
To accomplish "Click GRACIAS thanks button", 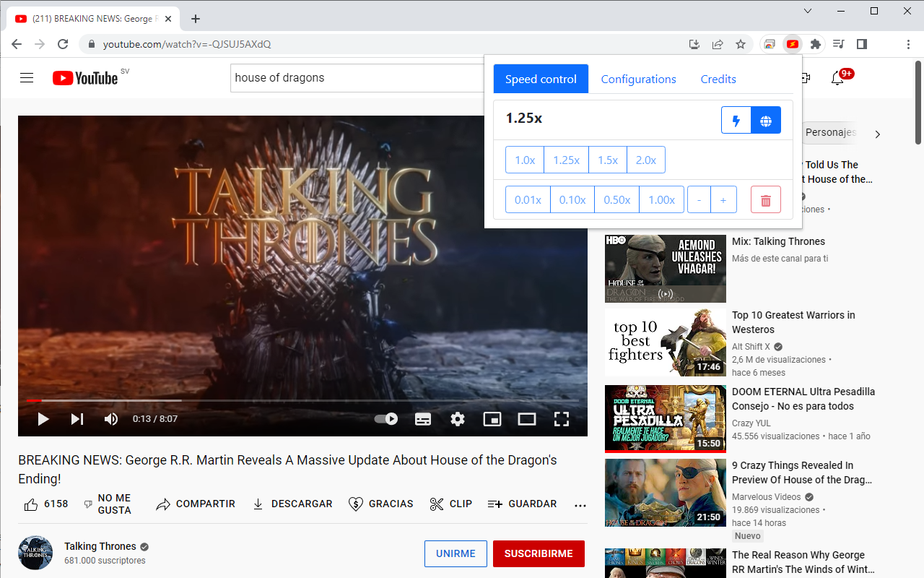I will pos(380,504).
